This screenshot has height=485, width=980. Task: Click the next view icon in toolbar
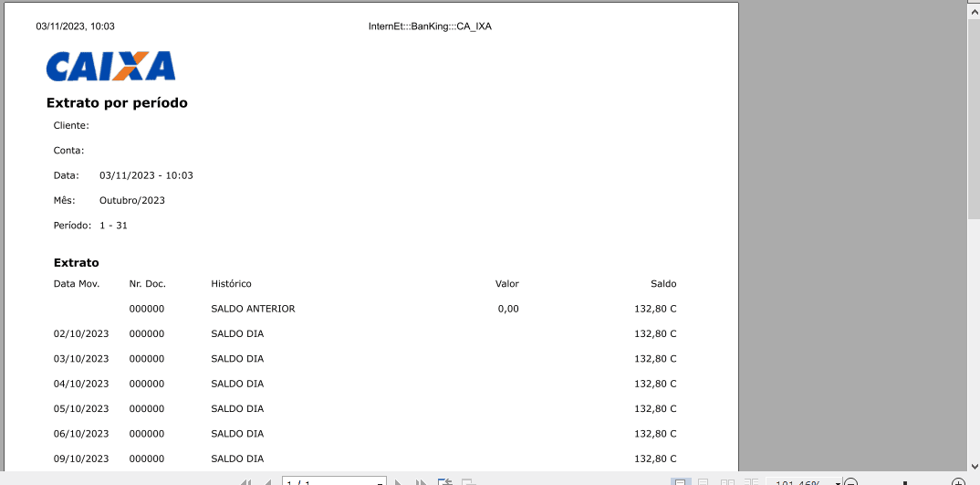[x=468, y=482]
